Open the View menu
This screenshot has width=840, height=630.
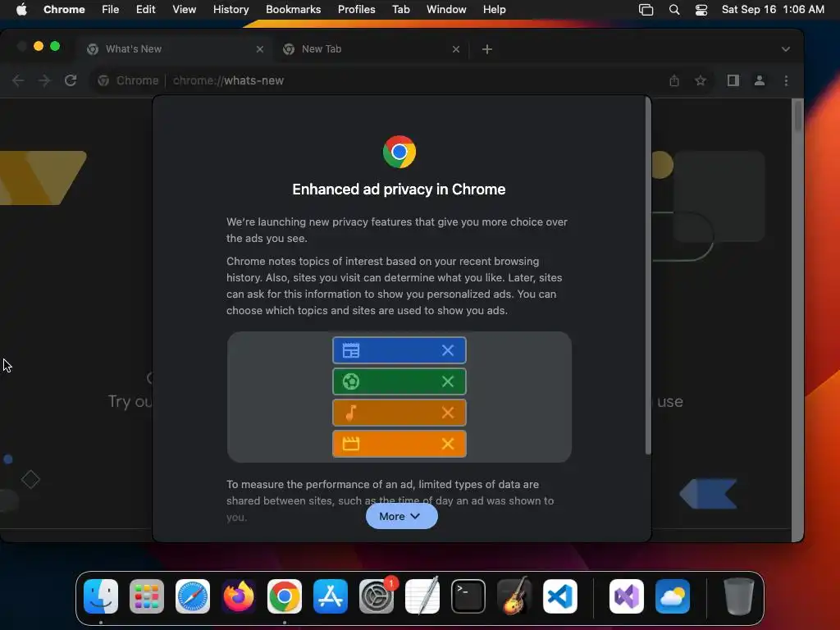coord(184,10)
